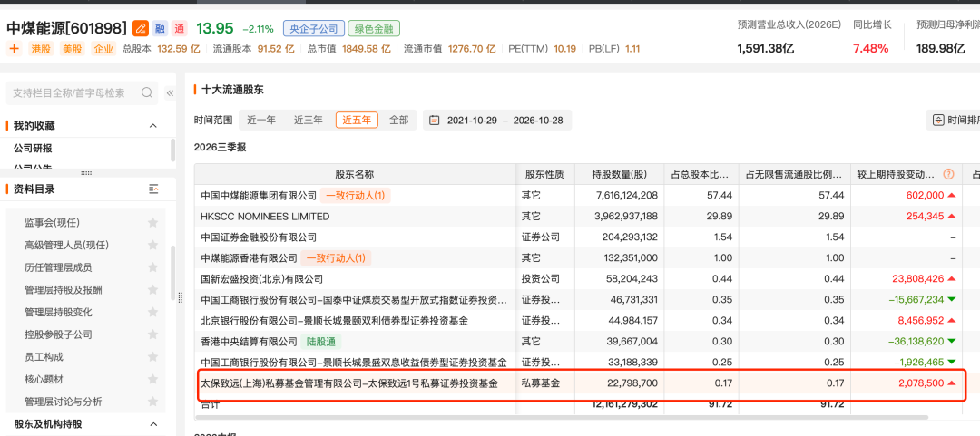The width and height of the screenshot is (980, 436).
Task: Click the help question mark in 较上期持股变动 header
Action: [949, 174]
